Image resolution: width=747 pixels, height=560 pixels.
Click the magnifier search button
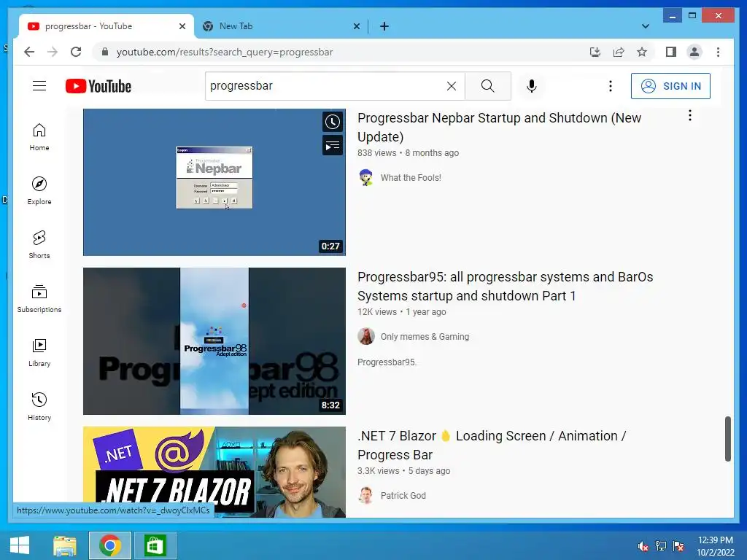pos(488,86)
